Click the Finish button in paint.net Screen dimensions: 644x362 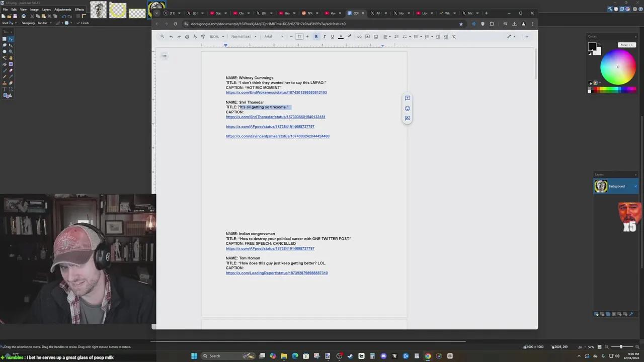(x=83, y=23)
